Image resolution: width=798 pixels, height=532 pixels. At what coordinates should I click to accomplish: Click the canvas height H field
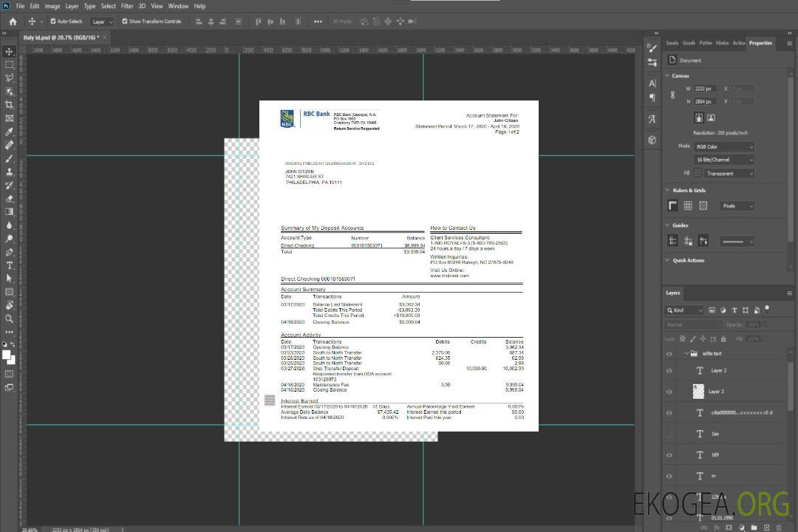point(705,102)
